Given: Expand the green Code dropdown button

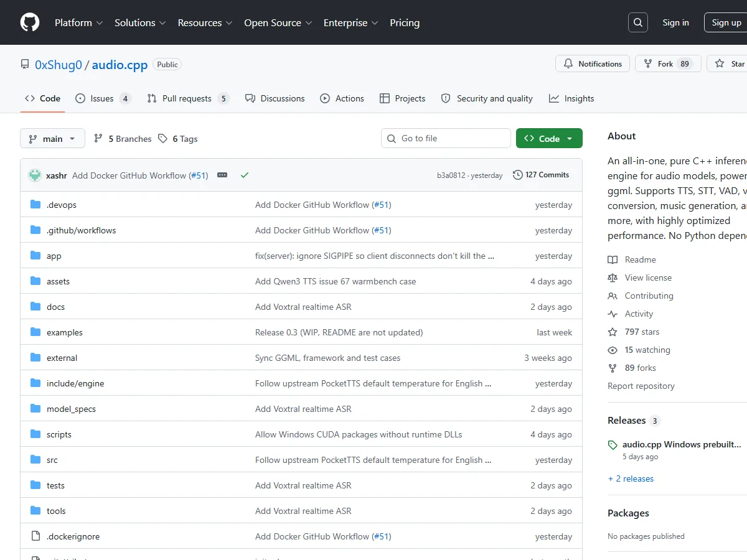Looking at the screenshot, I should (549, 139).
